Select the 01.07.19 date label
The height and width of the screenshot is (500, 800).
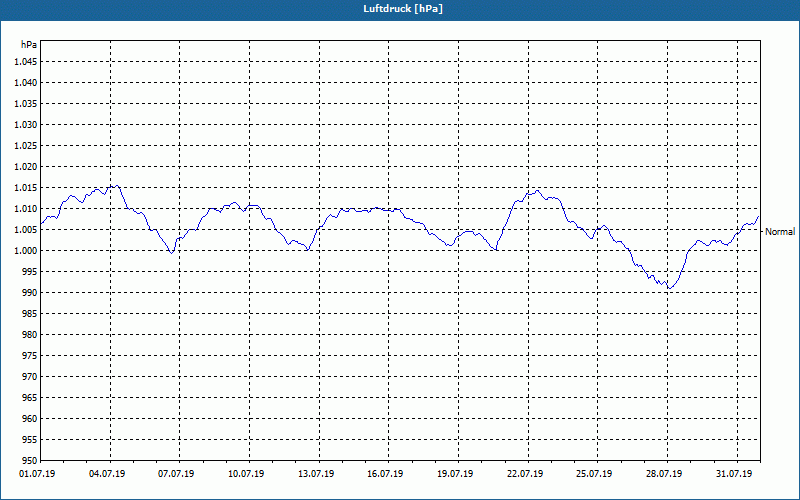point(37,474)
